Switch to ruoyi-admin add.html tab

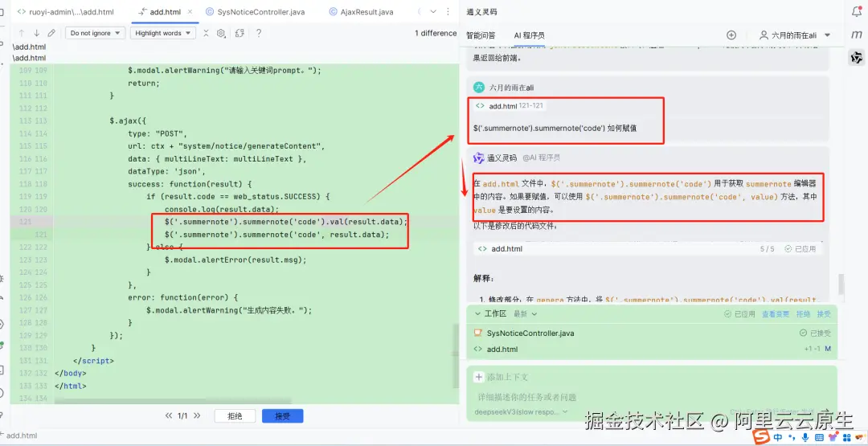pyautogui.click(x=65, y=11)
